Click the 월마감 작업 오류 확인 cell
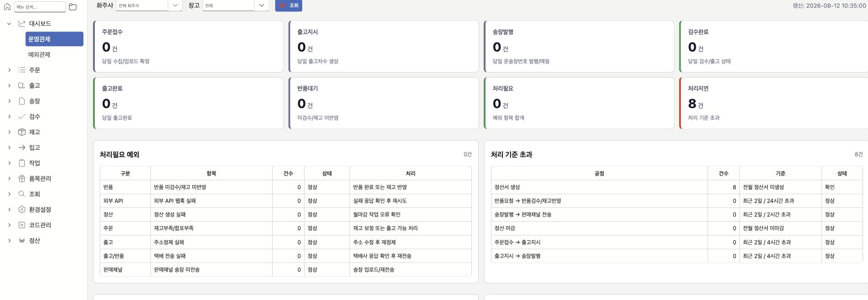Screen dimensions: 868x300 [411, 214]
